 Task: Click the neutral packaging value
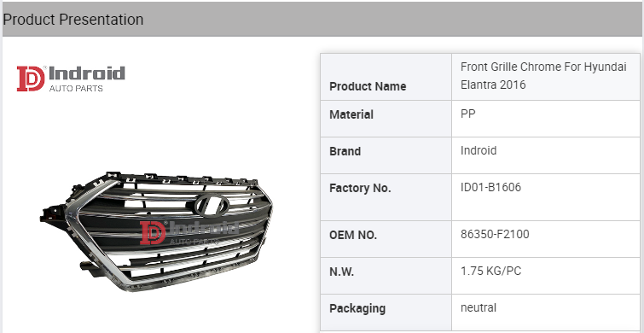pos(479,307)
